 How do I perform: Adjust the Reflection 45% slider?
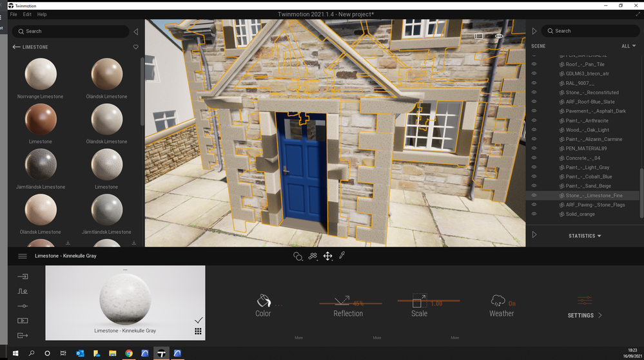click(x=350, y=303)
